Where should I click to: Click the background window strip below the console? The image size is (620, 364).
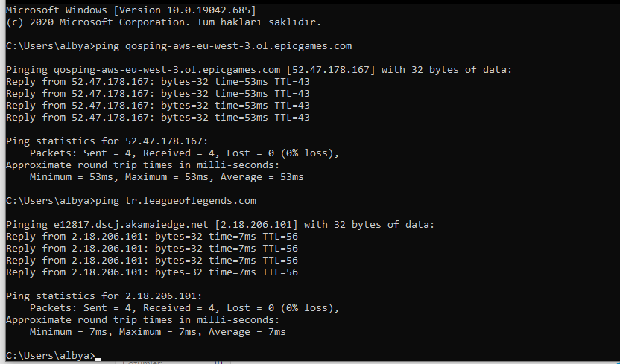point(298,362)
